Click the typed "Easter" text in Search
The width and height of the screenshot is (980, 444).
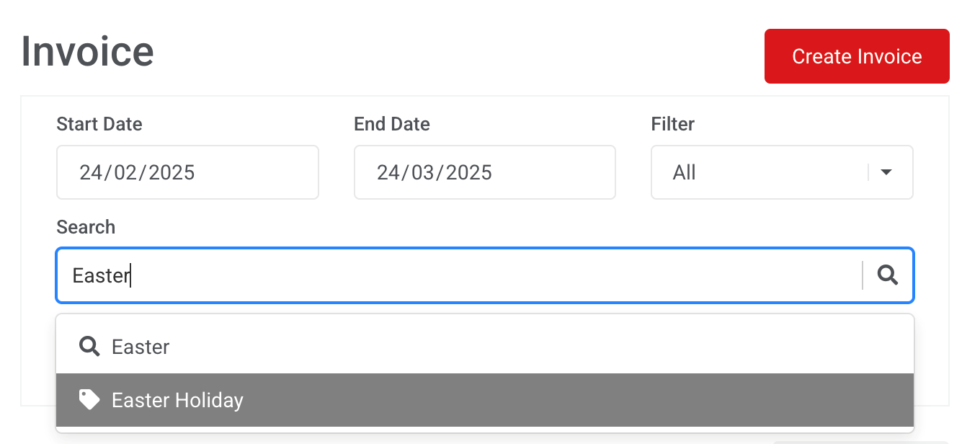pos(101,275)
